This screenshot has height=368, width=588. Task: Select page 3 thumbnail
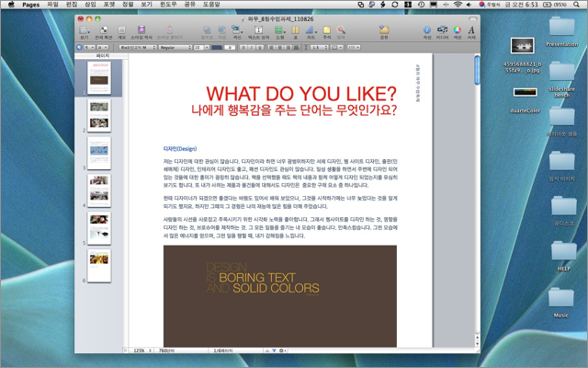click(99, 153)
